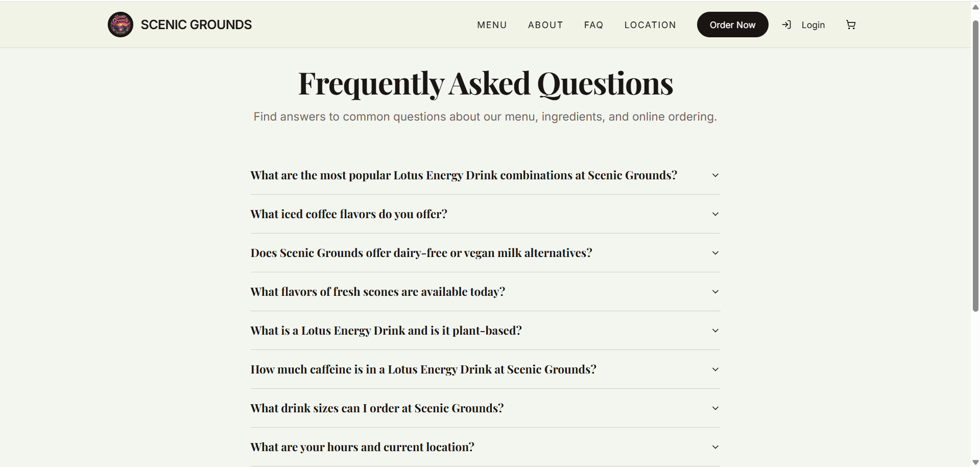The width and height of the screenshot is (980, 467).
Task: Click the login arrow icon
Action: (x=786, y=25)
